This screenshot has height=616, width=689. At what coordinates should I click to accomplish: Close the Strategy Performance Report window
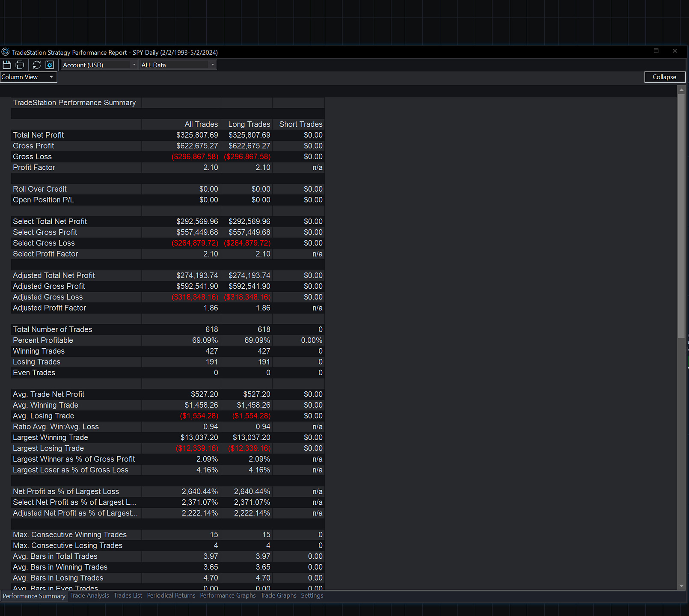[675, 51]
